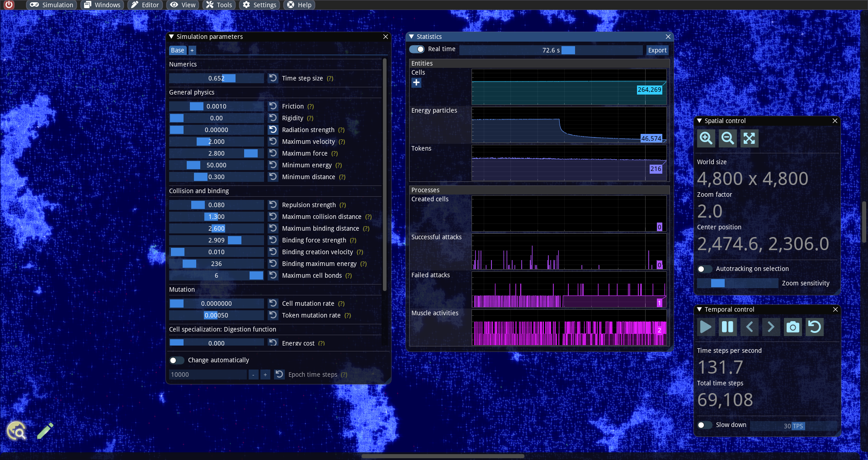Click the Slow down TPS slider
Viewport: 868px width, 460px height.
tap(794, 426)
